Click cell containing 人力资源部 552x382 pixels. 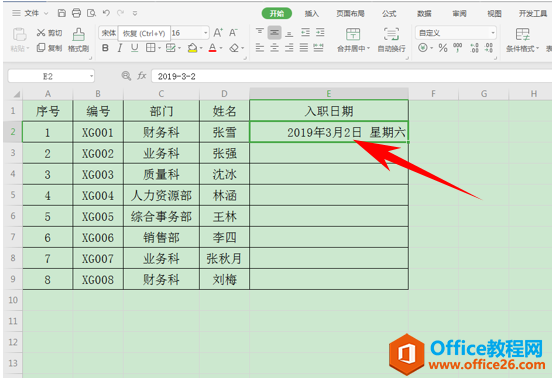(161, 195)
